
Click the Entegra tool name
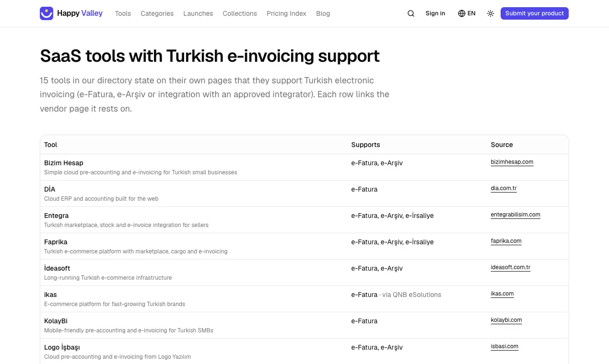click(57, 216)
